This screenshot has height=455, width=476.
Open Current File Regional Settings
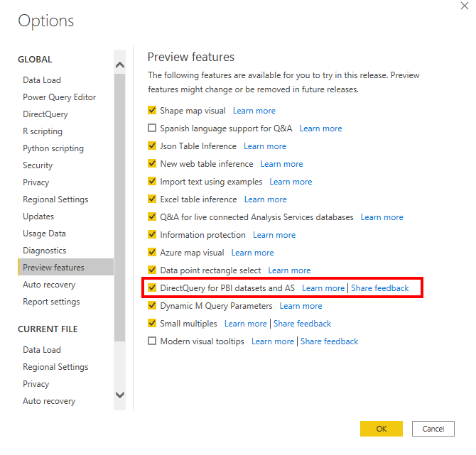(x=55, y=367)
